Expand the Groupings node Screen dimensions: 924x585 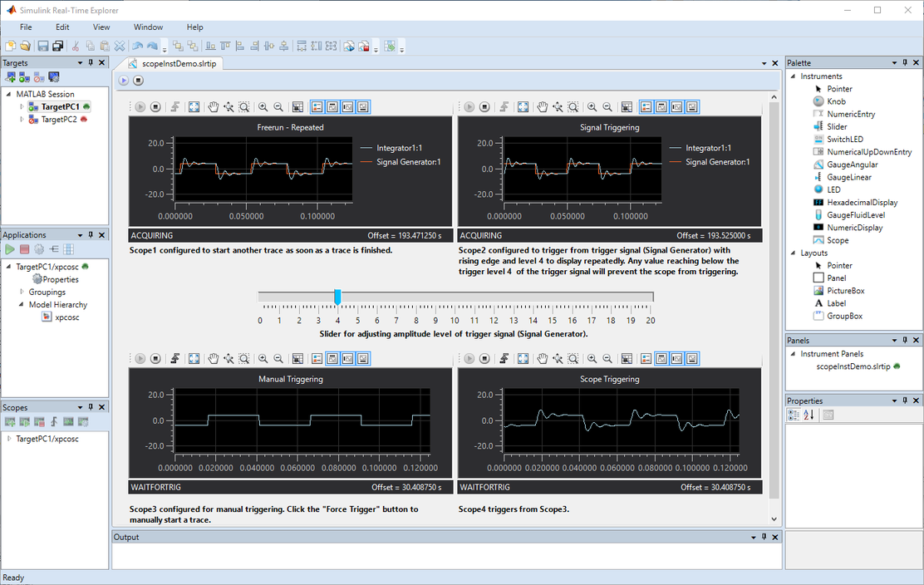click(x=22, y=292)
